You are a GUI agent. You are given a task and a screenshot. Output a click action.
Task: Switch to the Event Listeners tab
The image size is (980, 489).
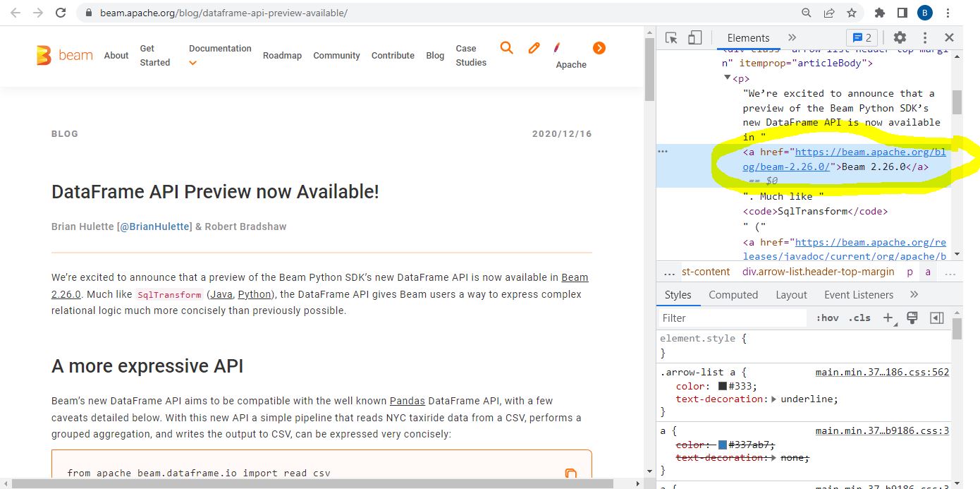[859, 295]
